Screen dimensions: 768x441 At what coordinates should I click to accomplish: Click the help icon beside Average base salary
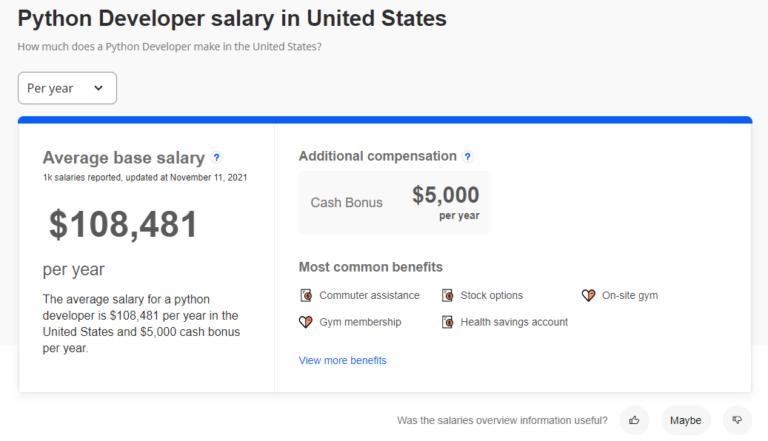coord(217,157)
